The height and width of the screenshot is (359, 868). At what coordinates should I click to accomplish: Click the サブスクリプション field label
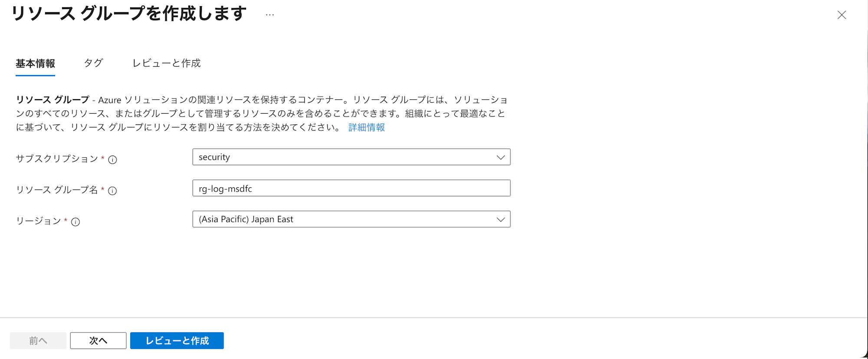57,159
